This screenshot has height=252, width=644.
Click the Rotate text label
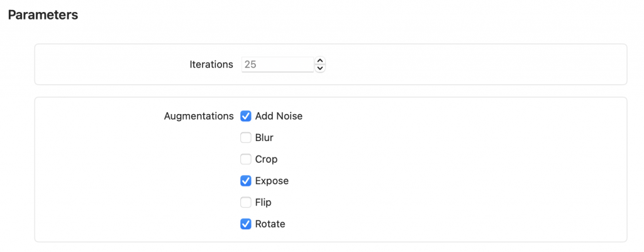pos(270,224)
